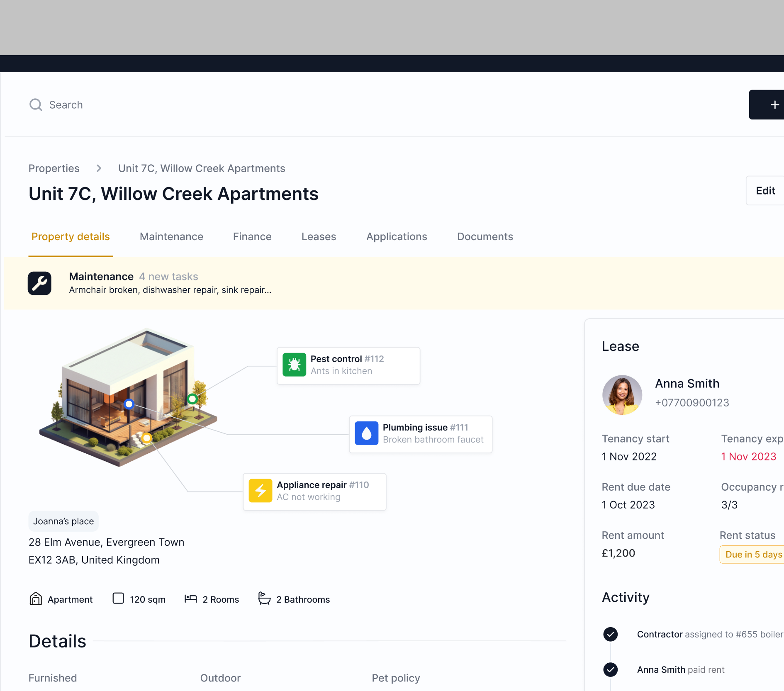784x691 pixels.
Task: Click the Maintenance 4 new tasks banner
Action: (x=394, y=283)
